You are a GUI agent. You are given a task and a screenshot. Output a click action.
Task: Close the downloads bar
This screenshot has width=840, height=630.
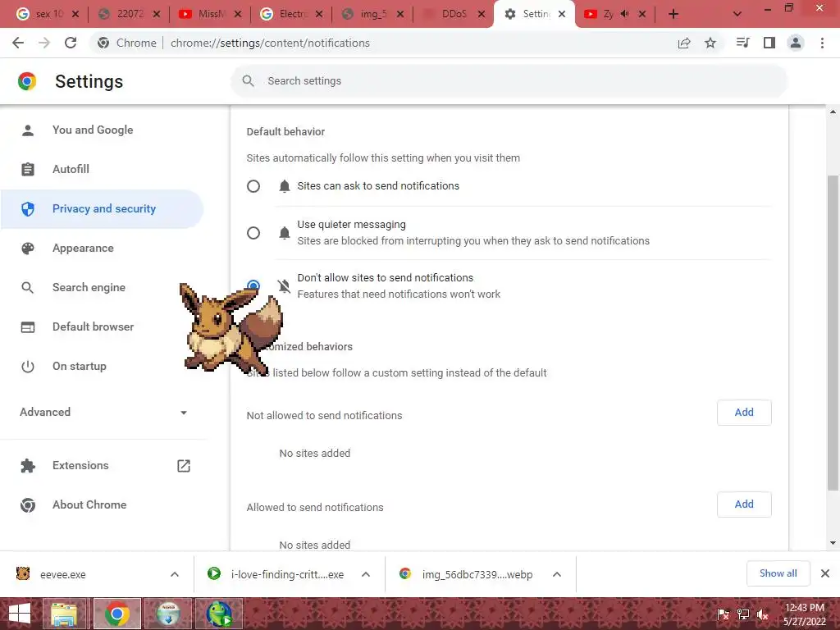[825, 573]
